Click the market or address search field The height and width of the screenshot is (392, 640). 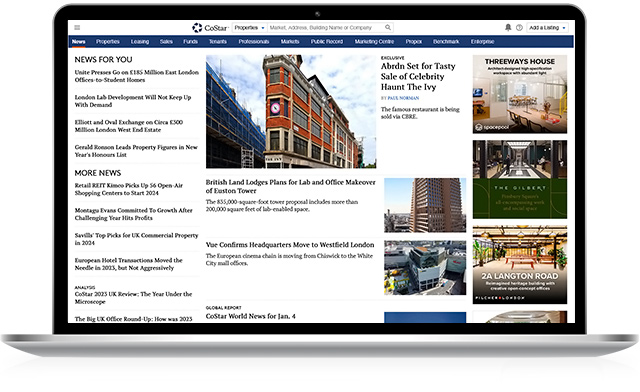point(327,28)
